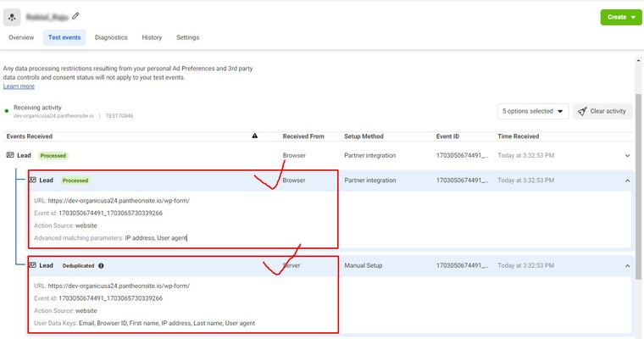The width and height of the screenshot is (644, 339).
Task: Collapse the Browser Lead event details
Action: [627, 181]
